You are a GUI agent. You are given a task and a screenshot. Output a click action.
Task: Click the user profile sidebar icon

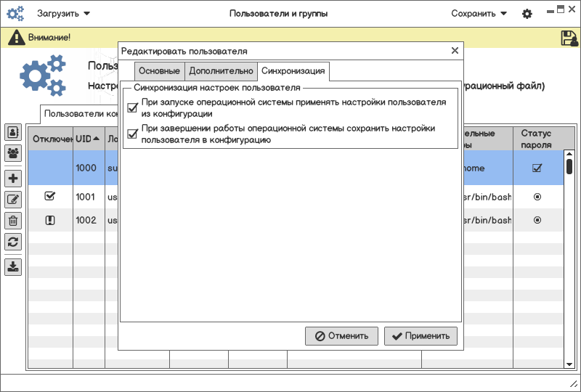pyautogui.click(x=13, y=132)
